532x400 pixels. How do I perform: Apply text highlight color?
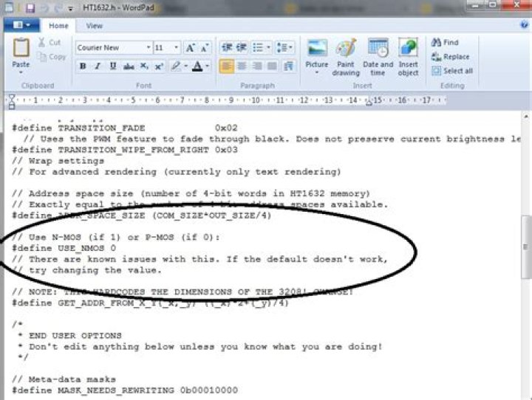point(176,66)
